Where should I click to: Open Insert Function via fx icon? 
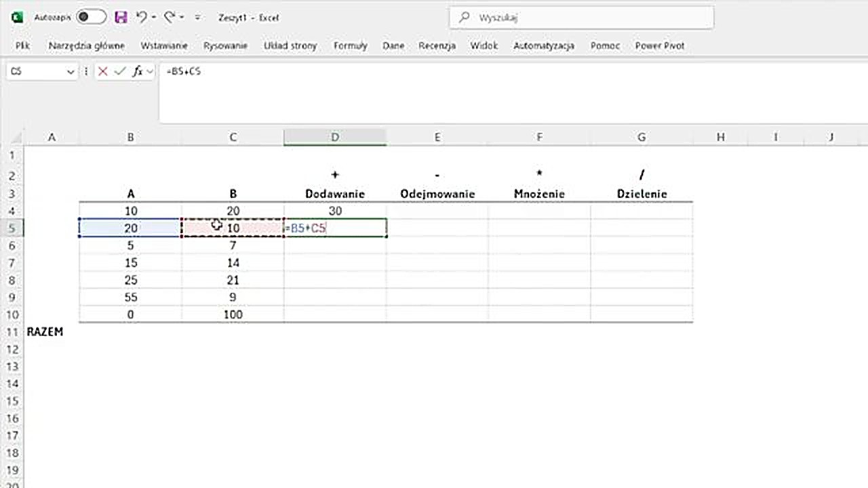138,71
